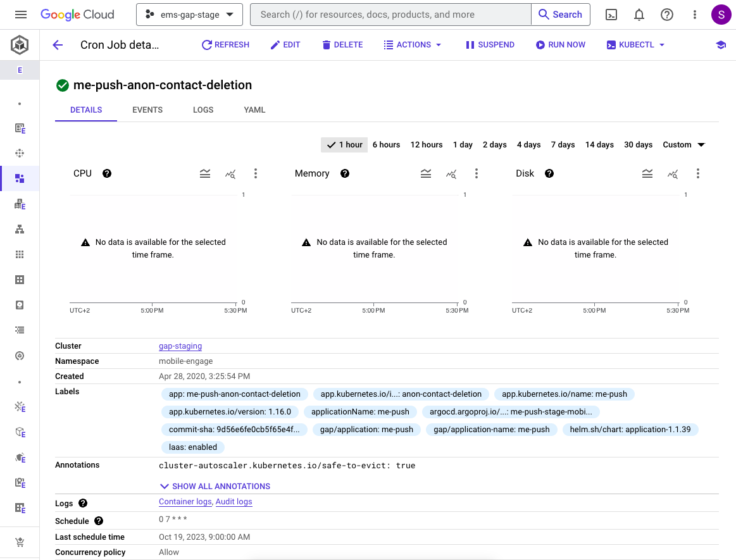Click the gap-staging cluster link

(180, 345)
